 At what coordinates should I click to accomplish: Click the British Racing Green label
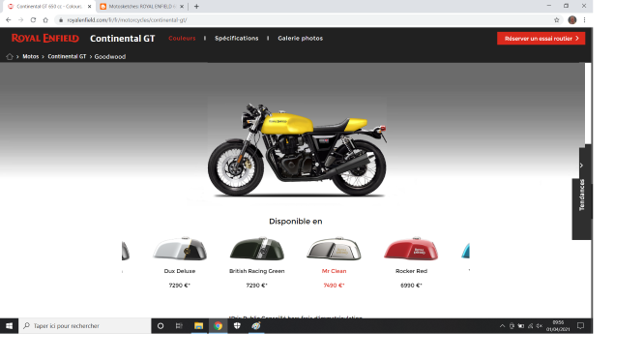tap(256, 271)
